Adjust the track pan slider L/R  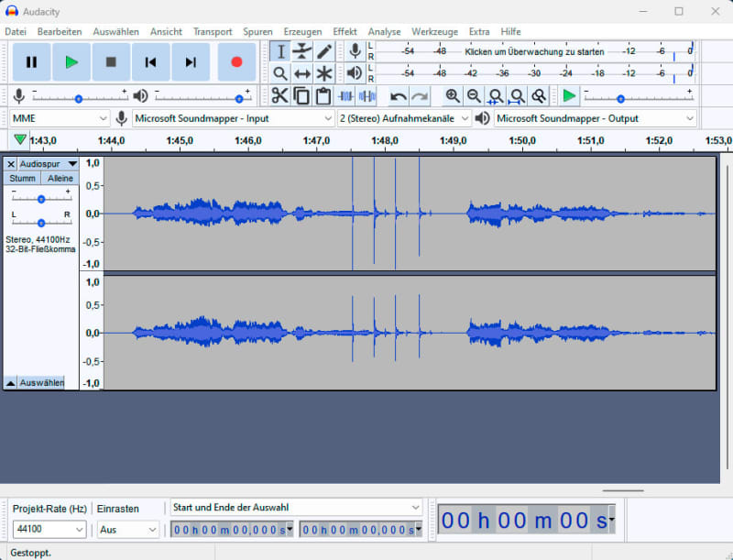coord(41,223)
